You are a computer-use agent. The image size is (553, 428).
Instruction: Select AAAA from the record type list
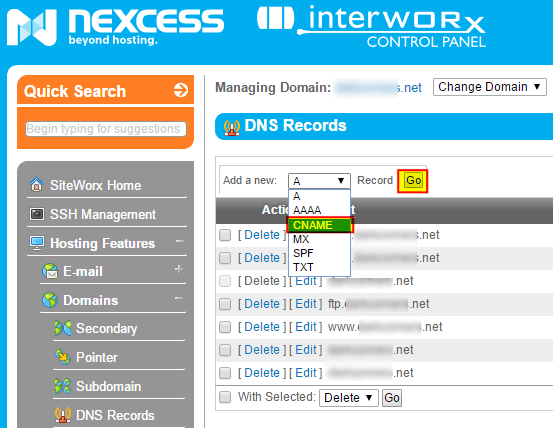pos(319,210)
